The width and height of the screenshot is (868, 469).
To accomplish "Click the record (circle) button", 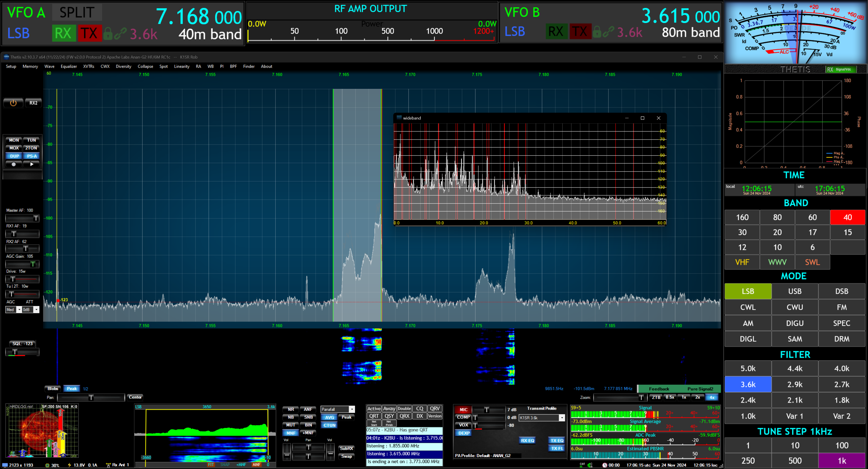I will (x=13, y=164).
